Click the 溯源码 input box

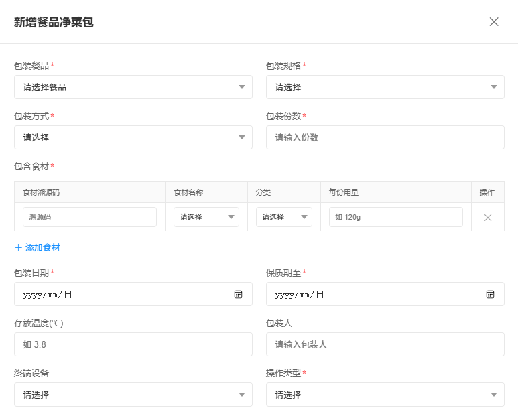click(x=90, y=217)
